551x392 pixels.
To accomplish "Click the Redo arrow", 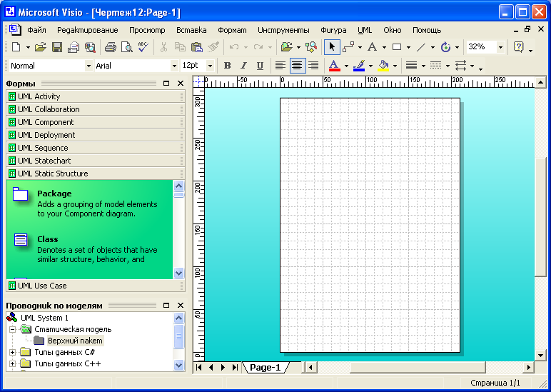I will [x=258, y=47].
